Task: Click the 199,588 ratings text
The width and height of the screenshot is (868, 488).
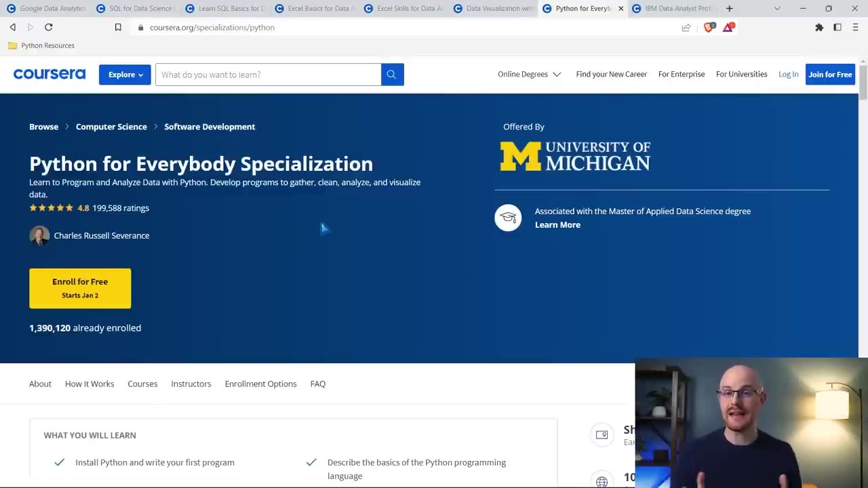Action: 121,208
